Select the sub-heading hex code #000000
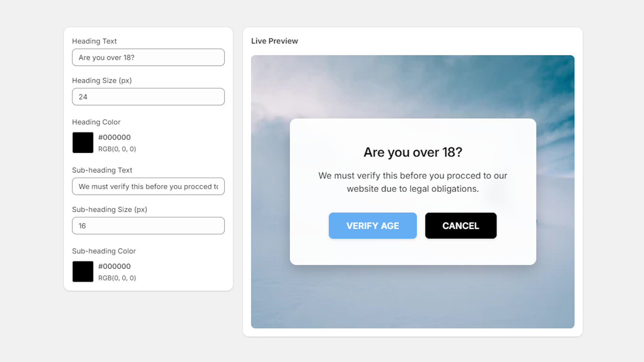Viewport: 644px width, 362px height. [115, 266]
